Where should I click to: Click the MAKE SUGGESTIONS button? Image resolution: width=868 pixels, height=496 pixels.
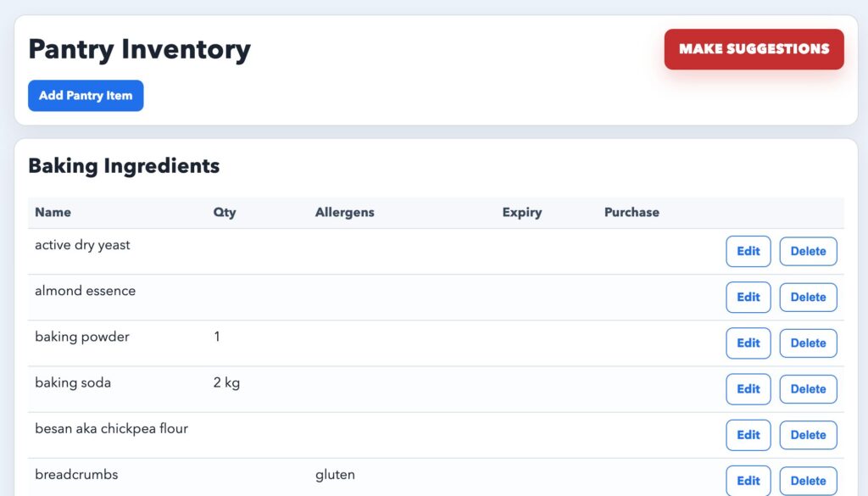(753, 49)
